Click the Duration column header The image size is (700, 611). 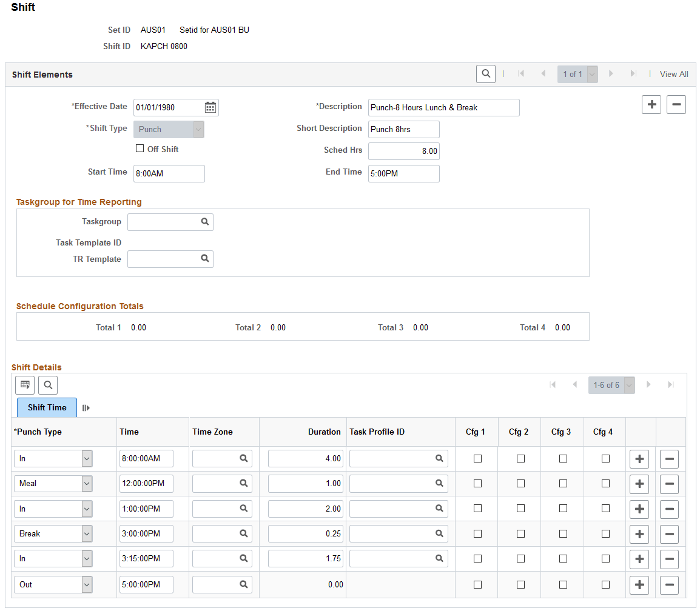click(x=324, y=432)
